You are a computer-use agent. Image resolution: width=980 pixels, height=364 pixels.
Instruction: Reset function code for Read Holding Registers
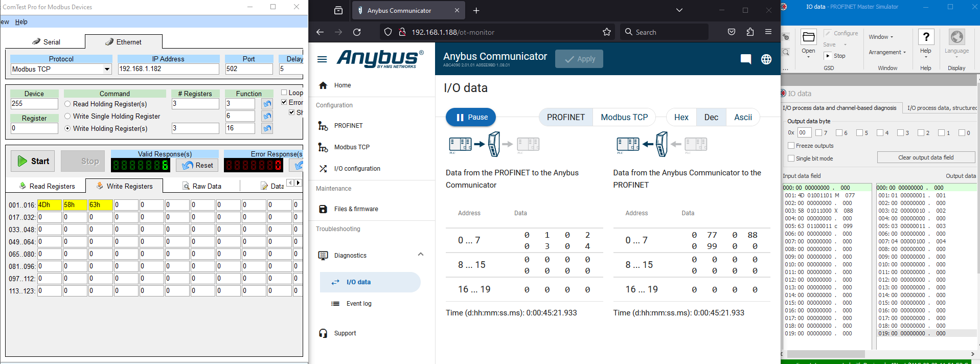click(267, 104)
